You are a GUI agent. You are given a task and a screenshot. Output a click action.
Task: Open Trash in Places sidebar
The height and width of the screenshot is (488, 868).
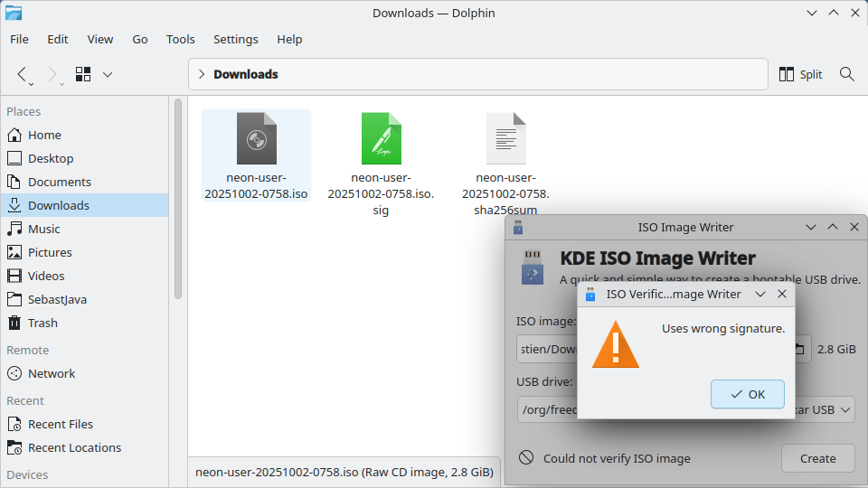click(x=42, y=323)
